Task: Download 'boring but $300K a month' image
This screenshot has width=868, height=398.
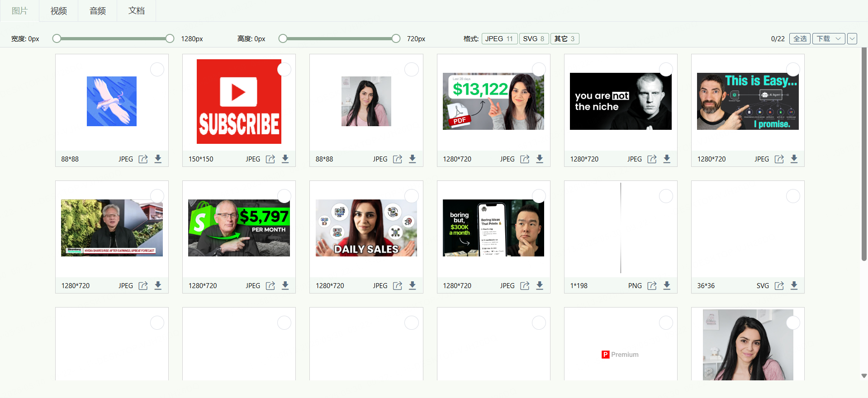Action: point(540,286)
